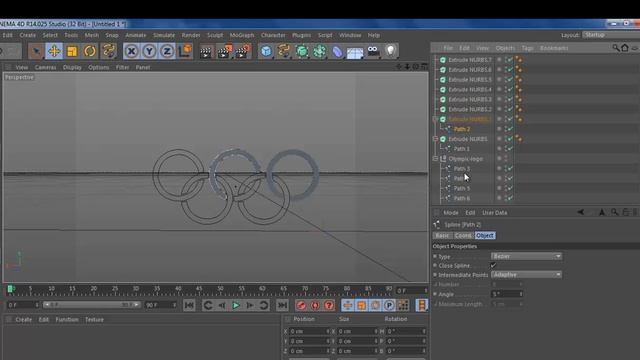The height and width of the screenshot is (360, 640).
Task: Open viewport Cameras menu
Action: click(45, 67)
